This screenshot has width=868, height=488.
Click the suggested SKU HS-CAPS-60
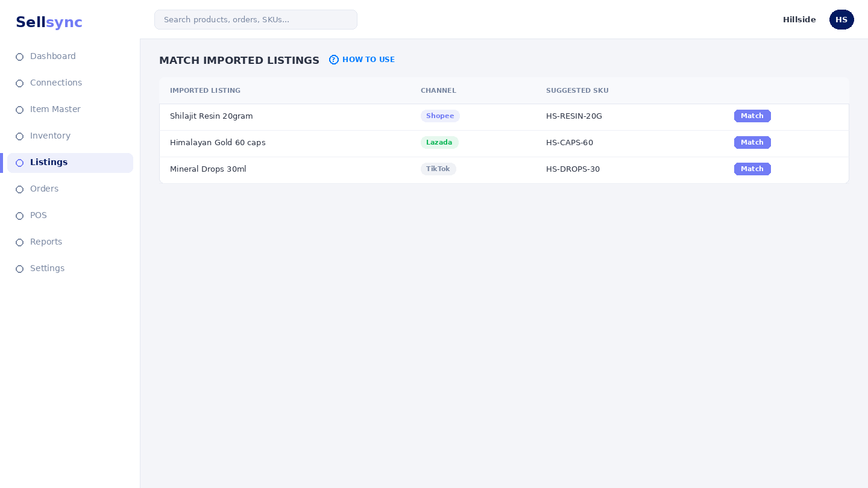point(570,143)
